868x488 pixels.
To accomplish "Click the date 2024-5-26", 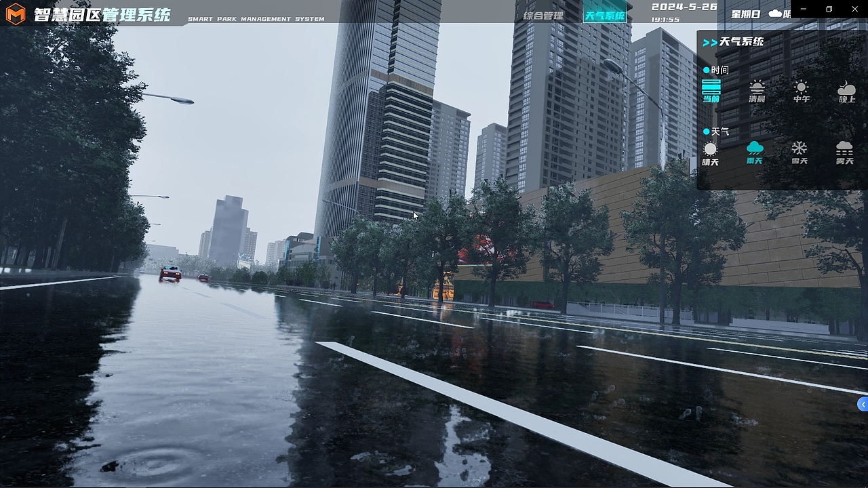I will pyautogui.click(x=684, y=7).
